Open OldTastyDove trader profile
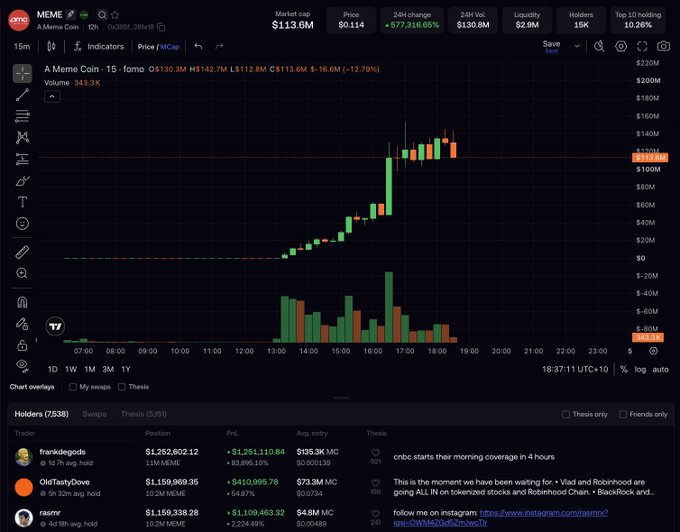The height and width of the screenshot is (532, 680). point(65,482)
